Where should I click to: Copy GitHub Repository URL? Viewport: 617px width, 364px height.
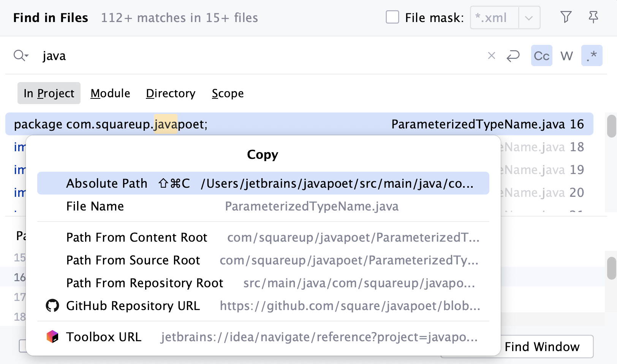coord(263,305)
